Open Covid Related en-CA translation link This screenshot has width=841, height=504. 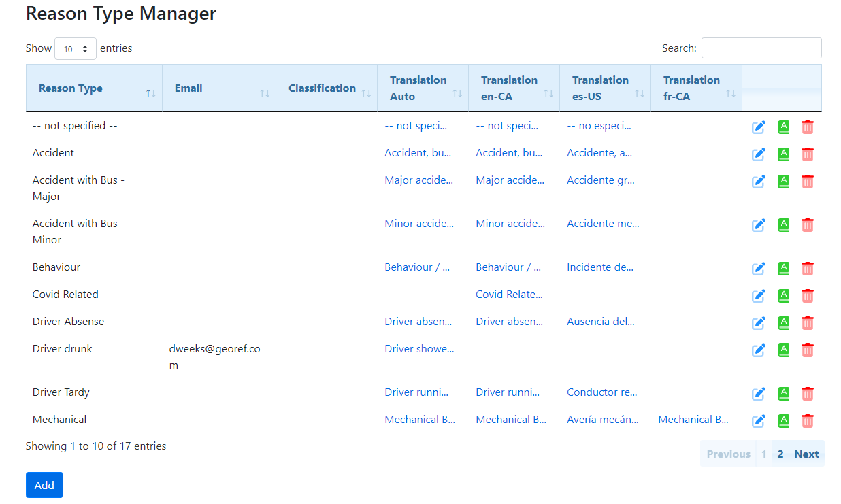click(508, 295)
